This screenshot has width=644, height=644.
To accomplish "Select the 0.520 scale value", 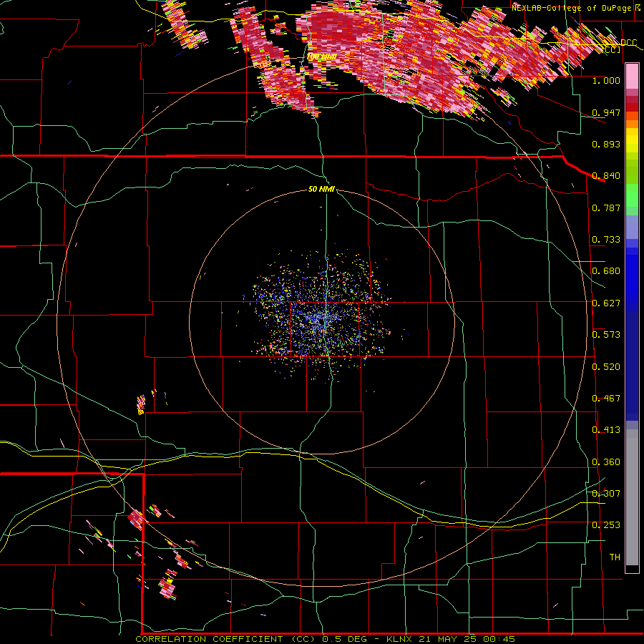I will tap(606, 367).
